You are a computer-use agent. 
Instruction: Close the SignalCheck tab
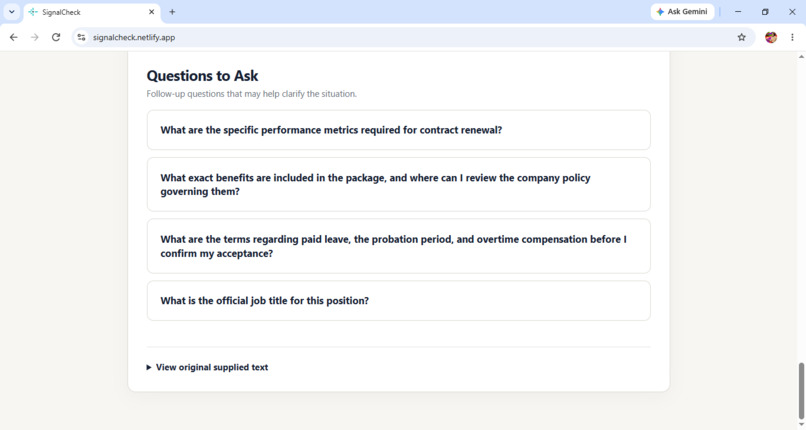tap(152, 12)
